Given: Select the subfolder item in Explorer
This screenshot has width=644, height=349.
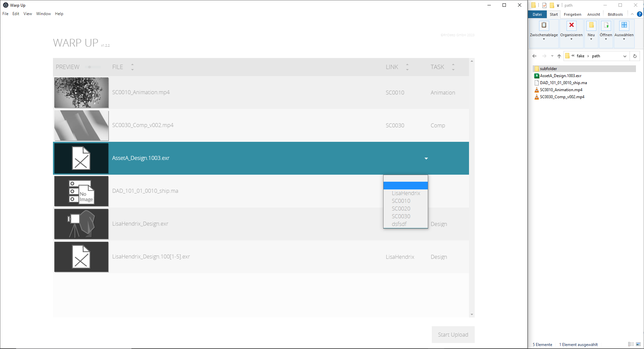Looking at the screenshot, I should [x=548, y=69].
